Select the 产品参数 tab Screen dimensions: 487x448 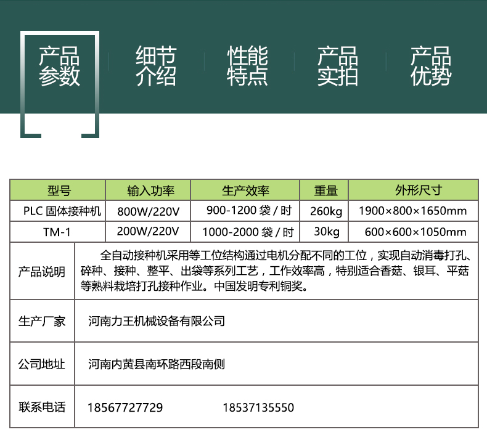tap(60, 66)
